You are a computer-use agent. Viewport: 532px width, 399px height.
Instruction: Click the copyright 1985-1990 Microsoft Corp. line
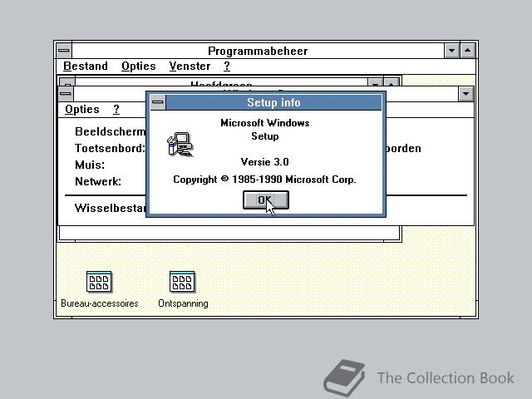[264, 180]
